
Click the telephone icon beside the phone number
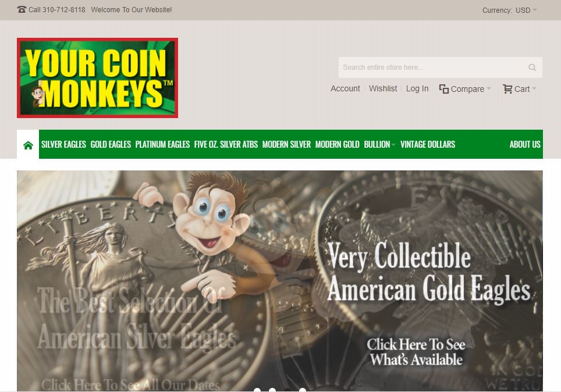[x=22, y=10]
